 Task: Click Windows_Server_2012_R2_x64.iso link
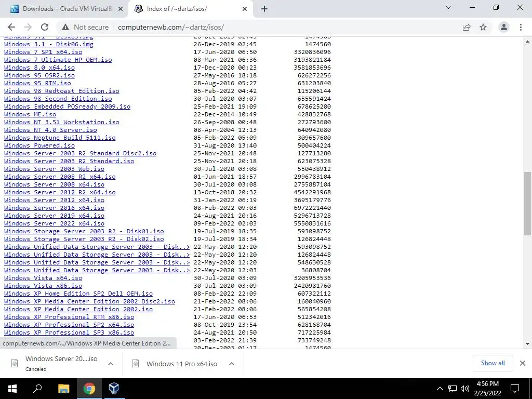click(60, 192)
